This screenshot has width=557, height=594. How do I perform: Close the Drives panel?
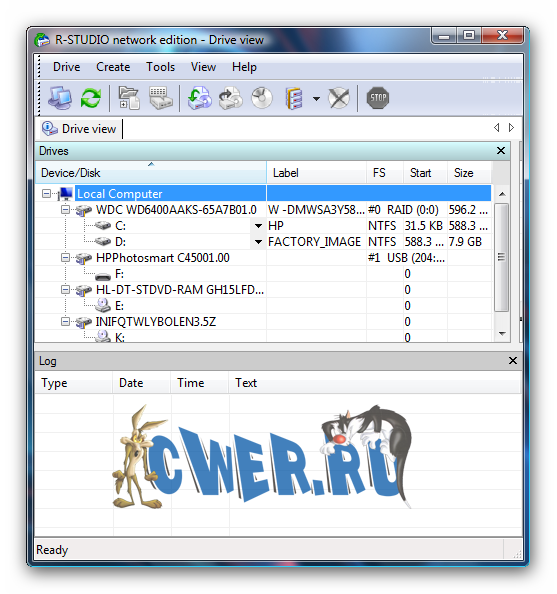501,150
